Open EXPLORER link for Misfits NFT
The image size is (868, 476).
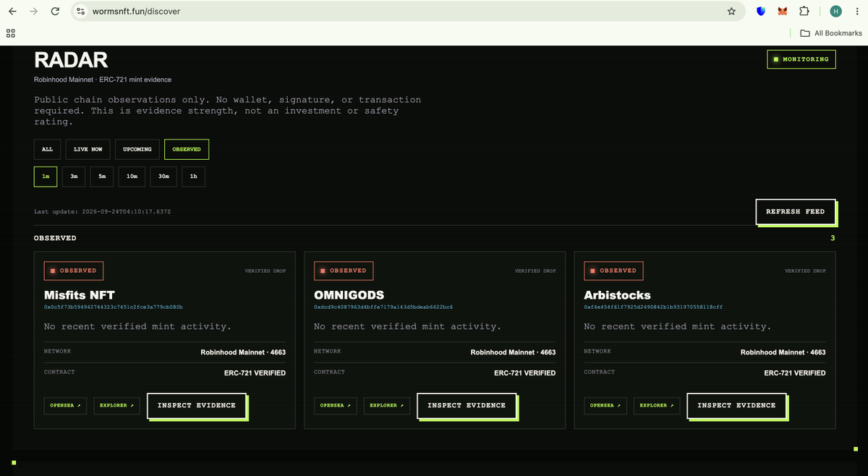[116, 405]
